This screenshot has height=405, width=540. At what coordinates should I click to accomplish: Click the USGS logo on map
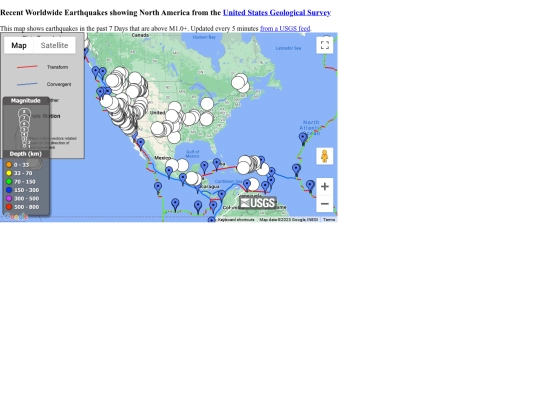[258, 203]
